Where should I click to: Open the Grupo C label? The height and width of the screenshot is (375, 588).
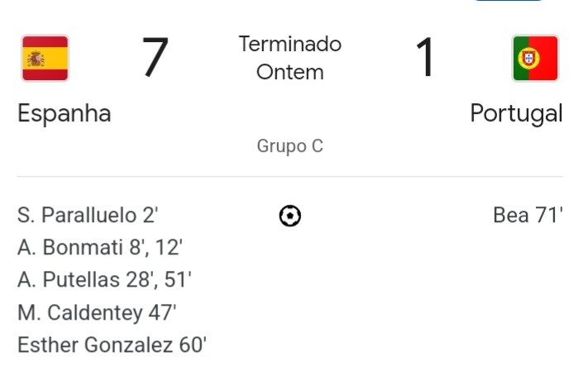(x=290, y=146)
